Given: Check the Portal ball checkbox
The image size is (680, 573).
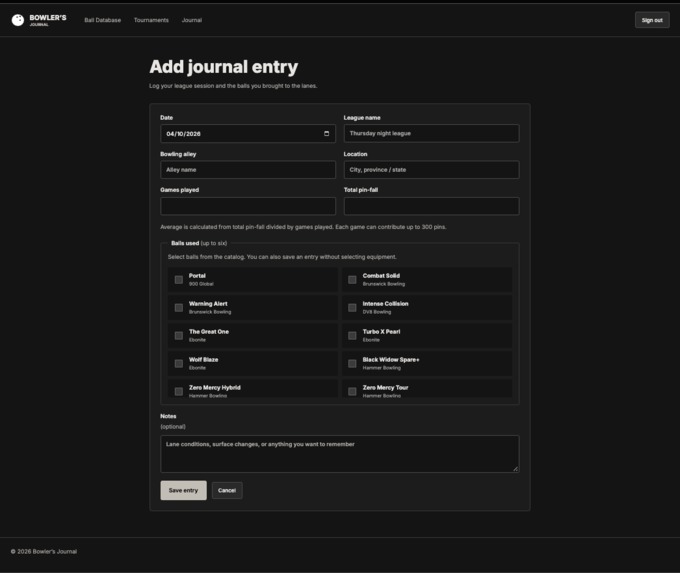Looking at the screenshot, I should [179, 280].
